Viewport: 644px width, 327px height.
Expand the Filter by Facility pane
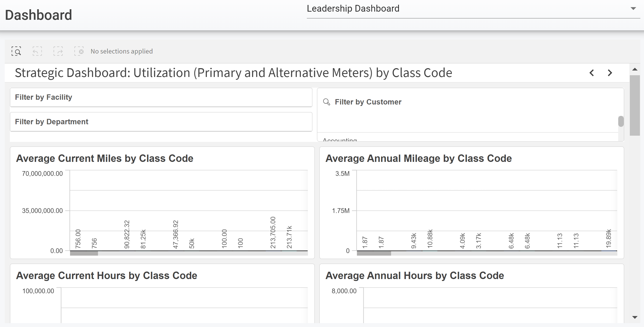point(161,97)
